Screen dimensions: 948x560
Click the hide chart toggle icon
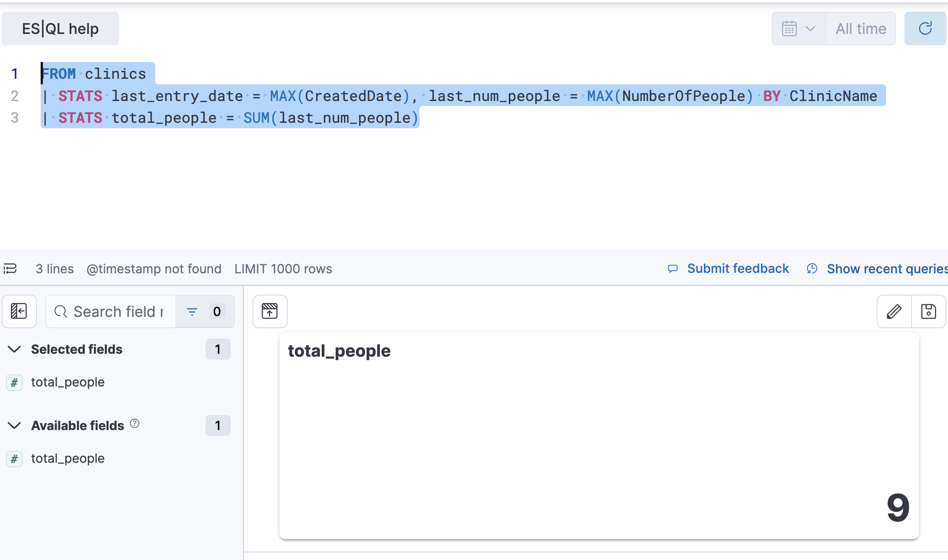(270, 311)
